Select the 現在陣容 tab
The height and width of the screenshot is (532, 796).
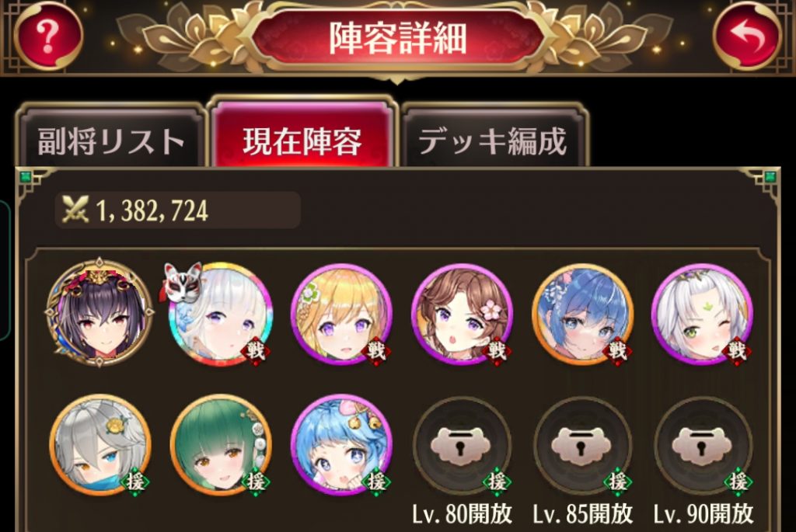[x=302, y=135]
